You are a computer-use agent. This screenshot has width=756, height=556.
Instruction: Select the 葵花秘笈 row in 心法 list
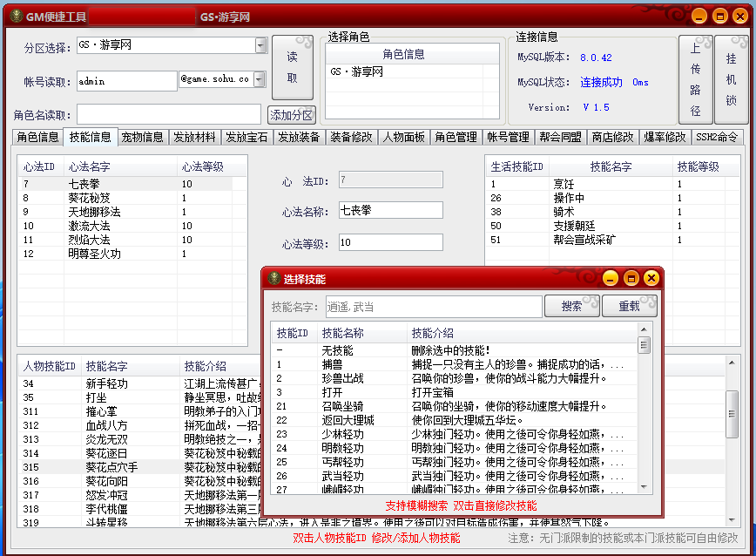[90, 198]
